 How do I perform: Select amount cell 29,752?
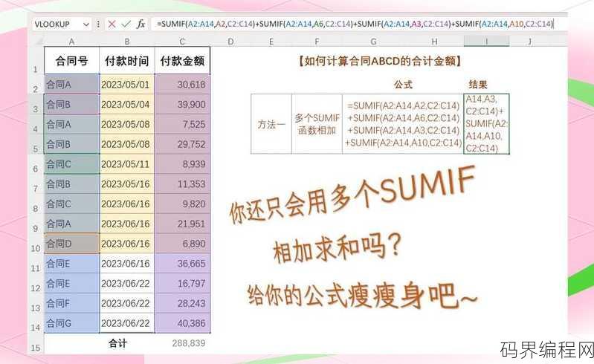182,144
